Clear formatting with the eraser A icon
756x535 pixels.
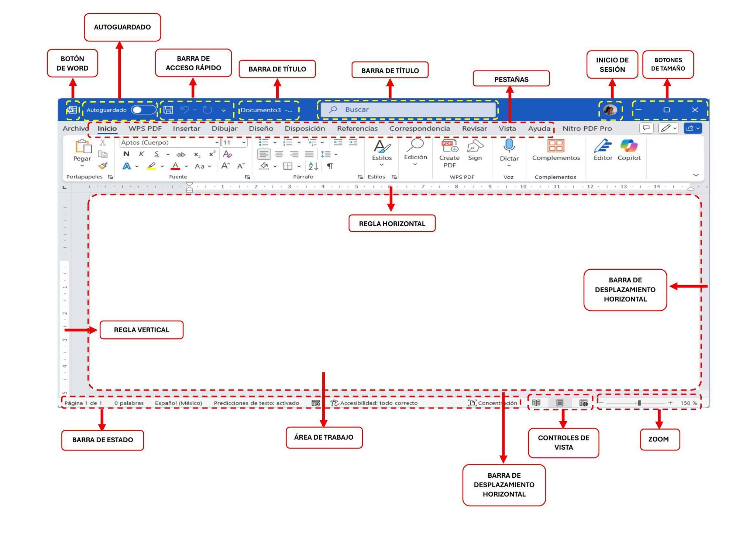tap(227, 154)
